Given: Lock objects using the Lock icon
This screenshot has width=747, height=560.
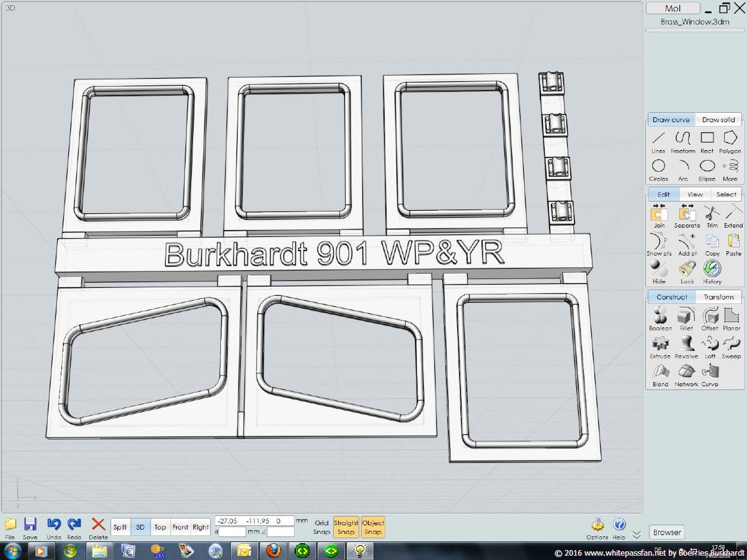Looking at the screenshot, I should [687, 272].
